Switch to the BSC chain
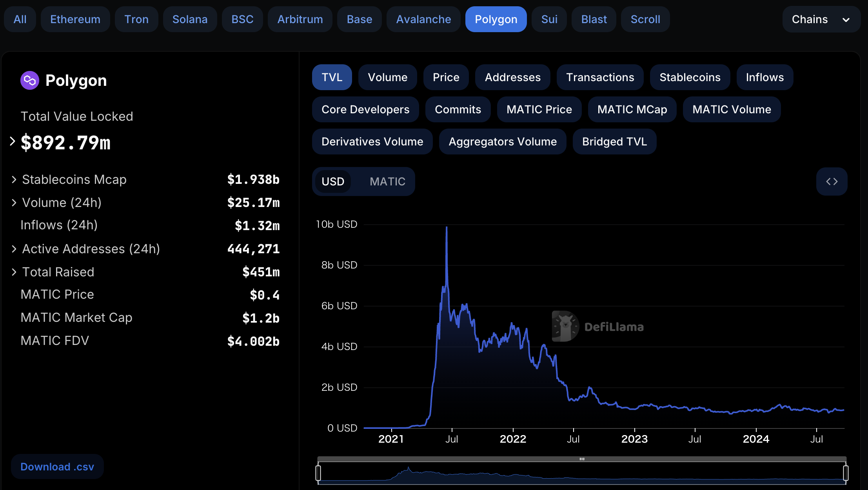 pyautogui.click(x=242, y=19)
